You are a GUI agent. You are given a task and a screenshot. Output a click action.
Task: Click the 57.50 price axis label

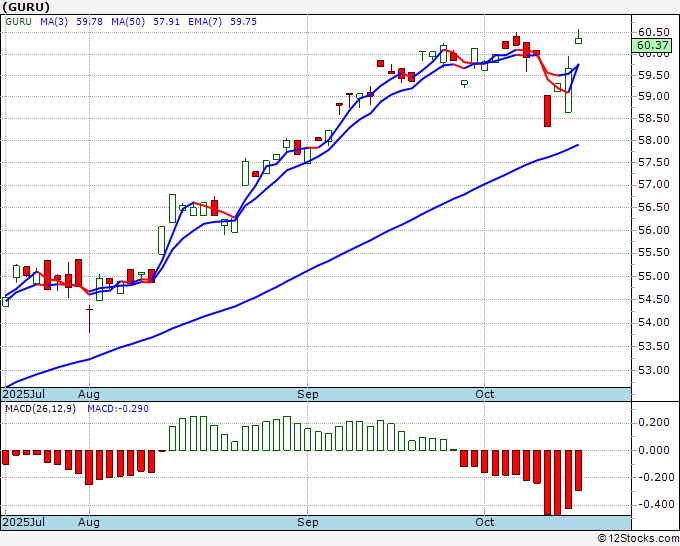click(x=654, y=163)
